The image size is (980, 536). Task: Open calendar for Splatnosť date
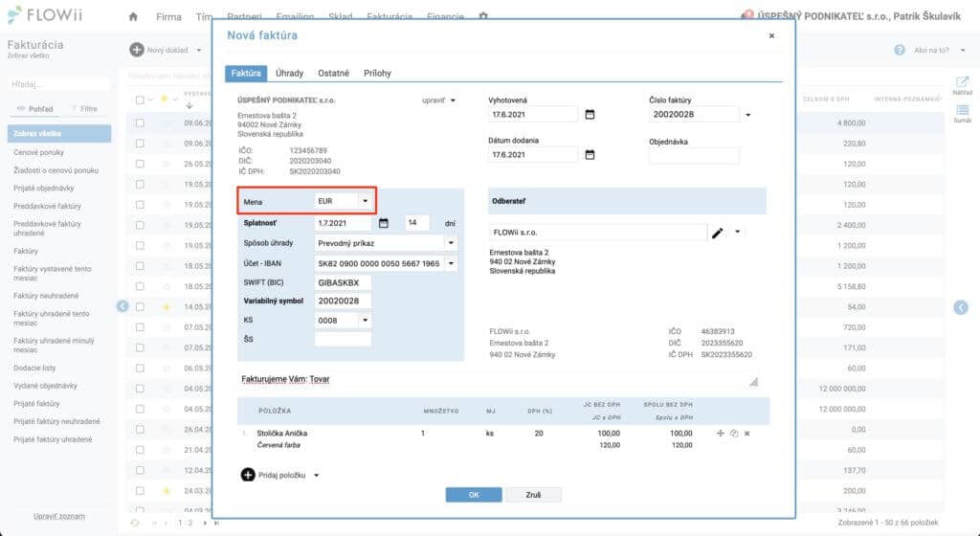coord(383,223)
